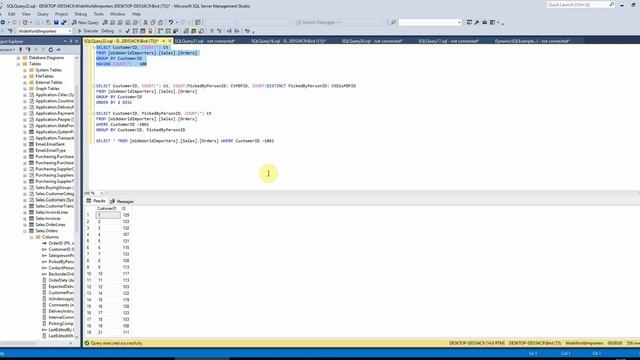
Task: Click the Paste icon in toolbar
Action: [x=160, y=22]
